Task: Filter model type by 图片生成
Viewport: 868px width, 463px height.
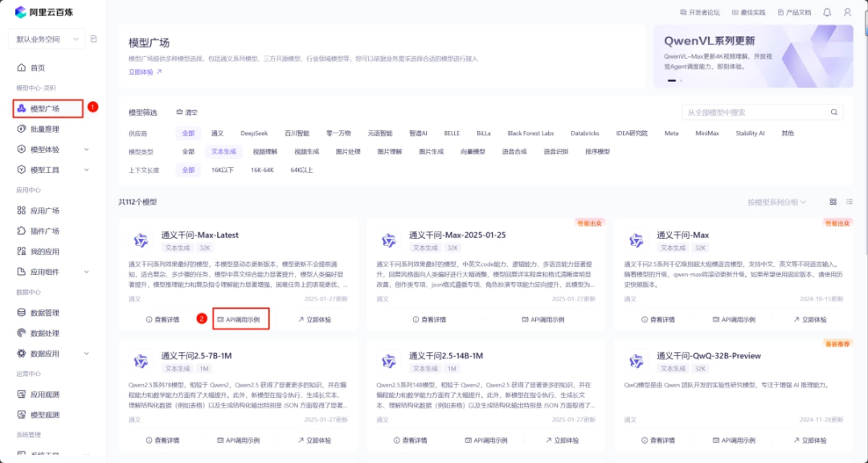Action: point(432,152)
